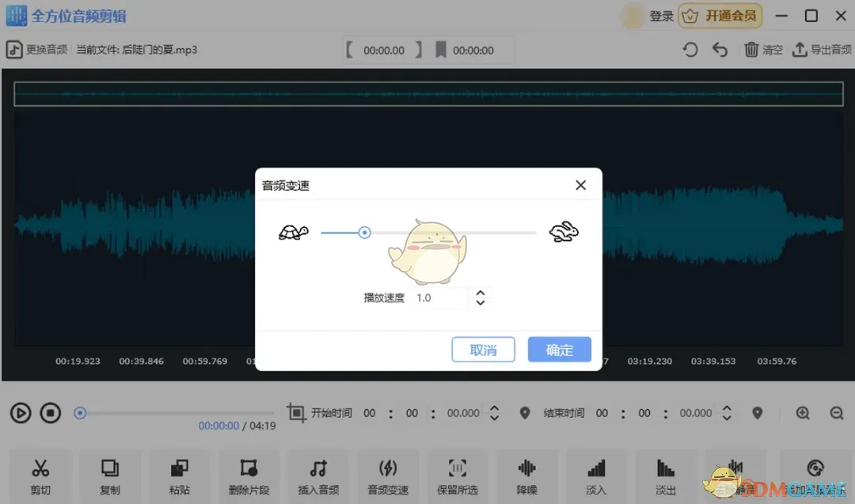This screenshot has width=855, height=504.
Task: Select the Cut (剪切) tool
Action: [40, 475]
